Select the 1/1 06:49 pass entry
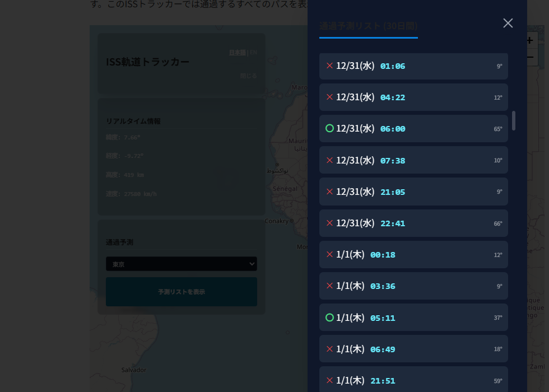This screenshot has height=392, width=549. 413,349
